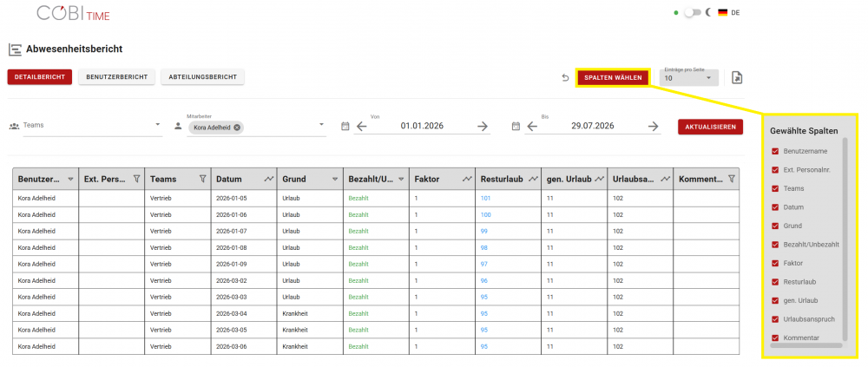Click chart icon in Faktor column
The image size is (868, 367).
click(467, 179)
